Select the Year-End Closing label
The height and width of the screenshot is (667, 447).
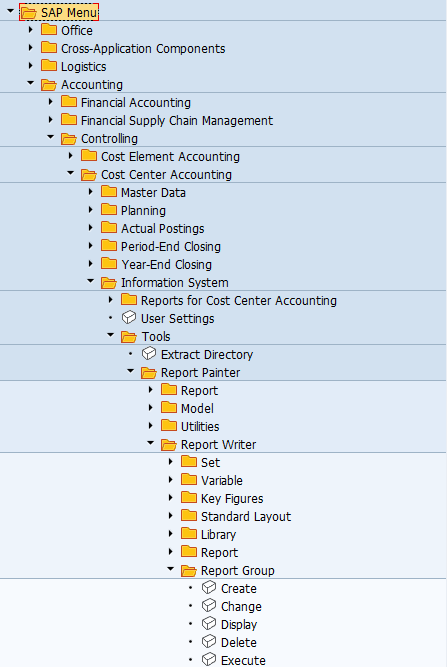pyautogui.click(x=166, y=265)
